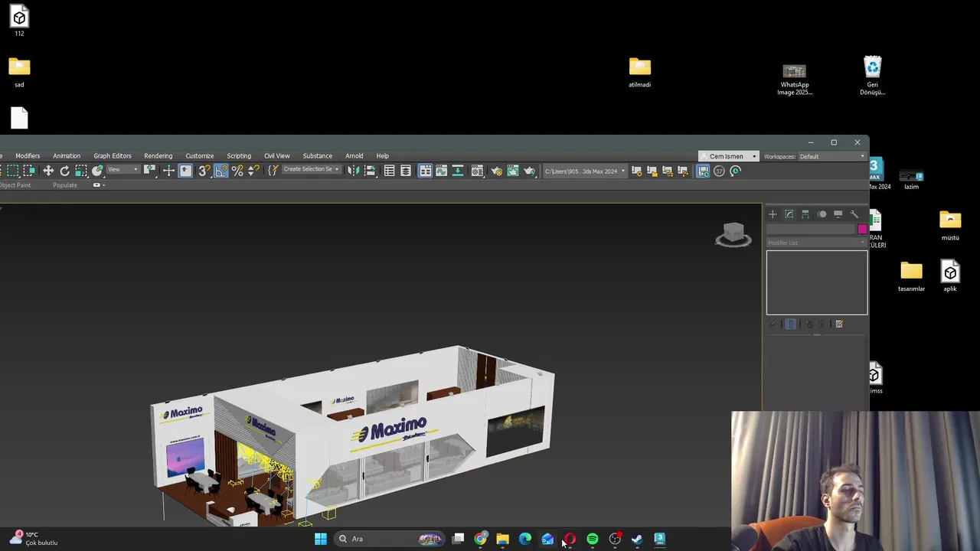Click the object name input field
Image resolution: width=980 pixels, height=551 pixels.
(x=811, y=229)
